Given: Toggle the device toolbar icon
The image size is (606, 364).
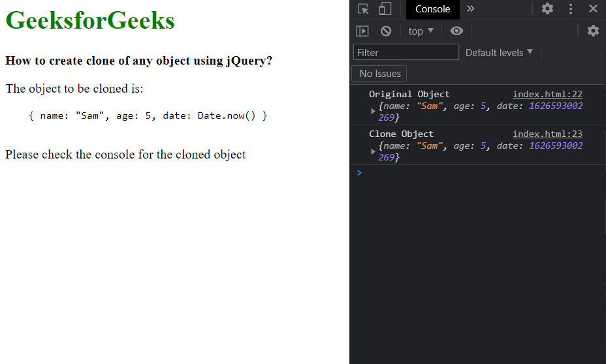Looking at the screenshot, I should [385, 9].
